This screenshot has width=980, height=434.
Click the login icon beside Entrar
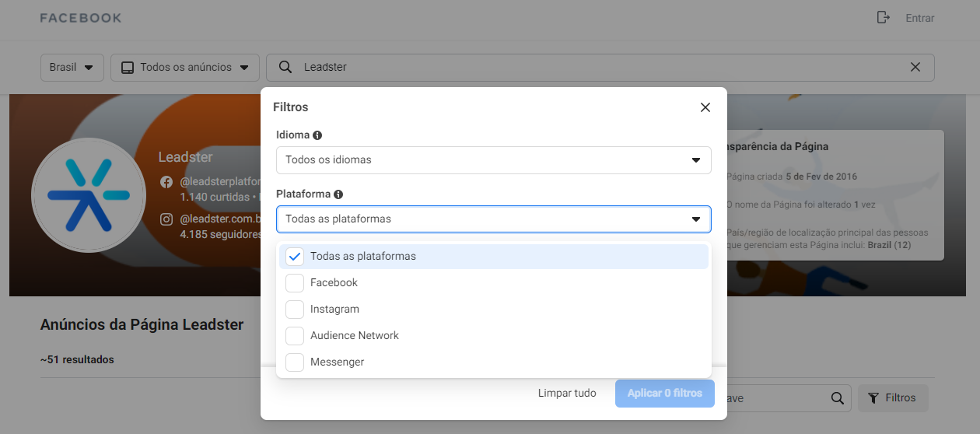[883, 17]
